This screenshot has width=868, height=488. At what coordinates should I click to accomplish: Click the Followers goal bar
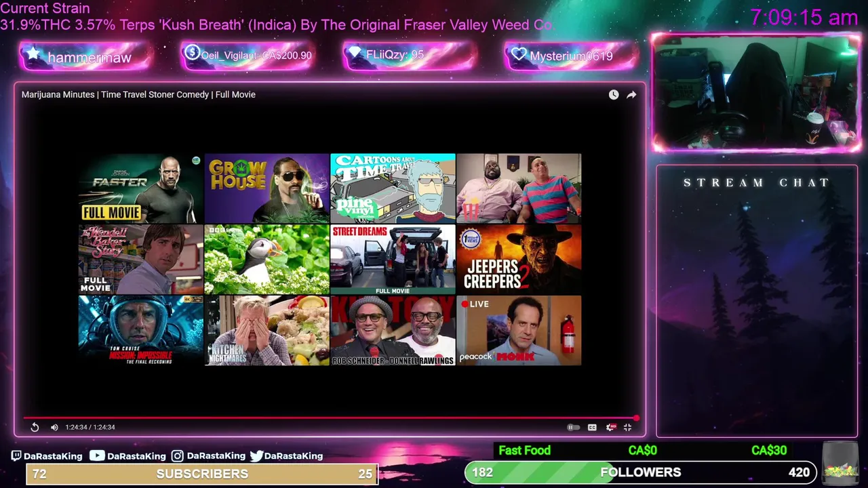[641, 472]
